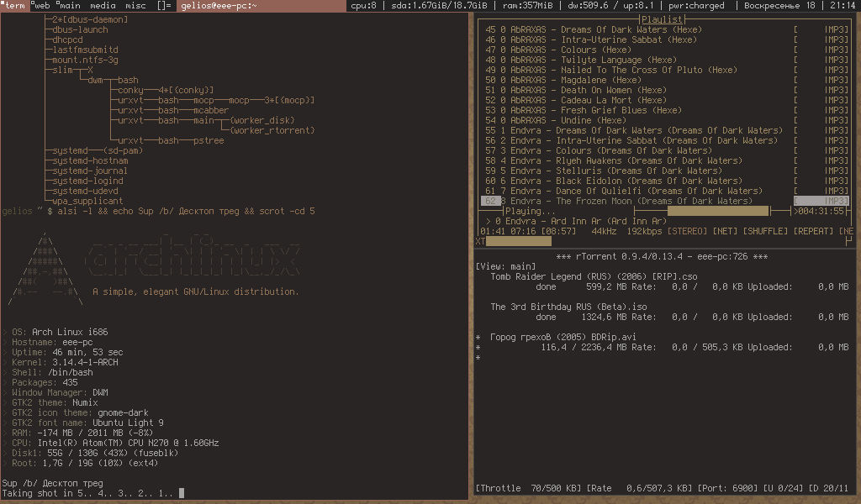Screen dimensions: 861x504
Task: Click the mcabber process in pstree output
Action: [x=211, y=110]
